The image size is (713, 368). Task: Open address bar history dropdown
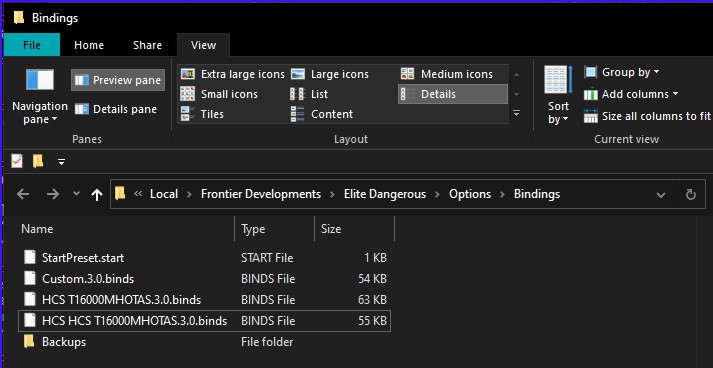click(661, 195)
